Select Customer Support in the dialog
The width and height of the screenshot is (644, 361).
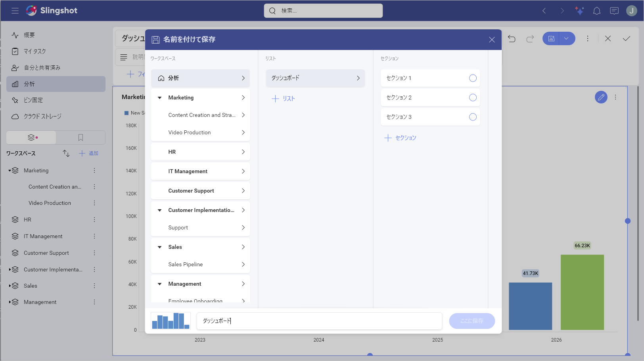(x=200, y=191)
